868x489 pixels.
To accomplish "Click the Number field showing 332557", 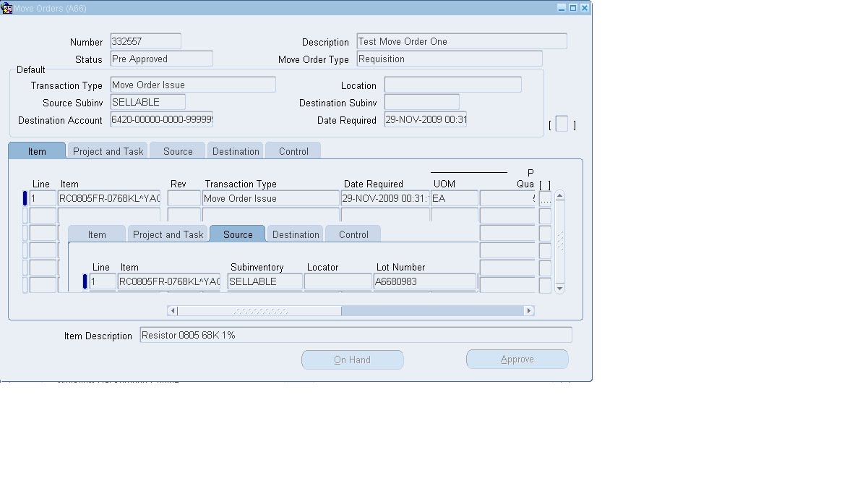I will pyautogui.click(x=145, y=41).
